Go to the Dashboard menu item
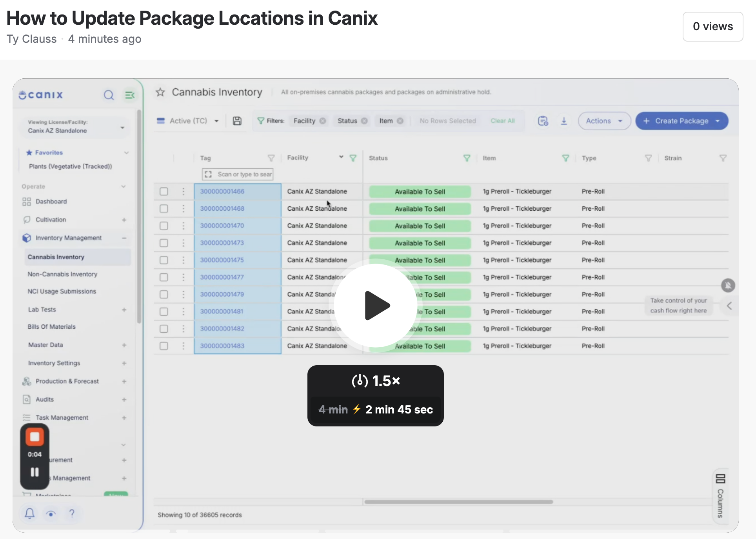756x539 pixels. point(51,202)
